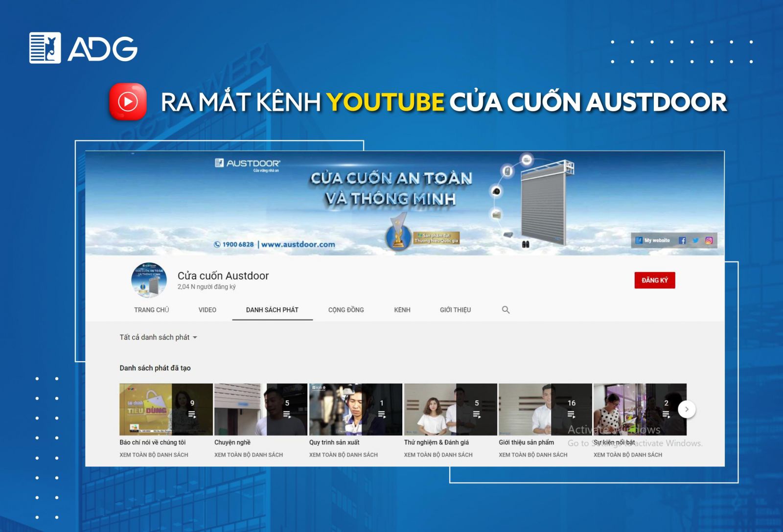Expand the Tất cả danh sách phát dropdown

tap(159, 337)
